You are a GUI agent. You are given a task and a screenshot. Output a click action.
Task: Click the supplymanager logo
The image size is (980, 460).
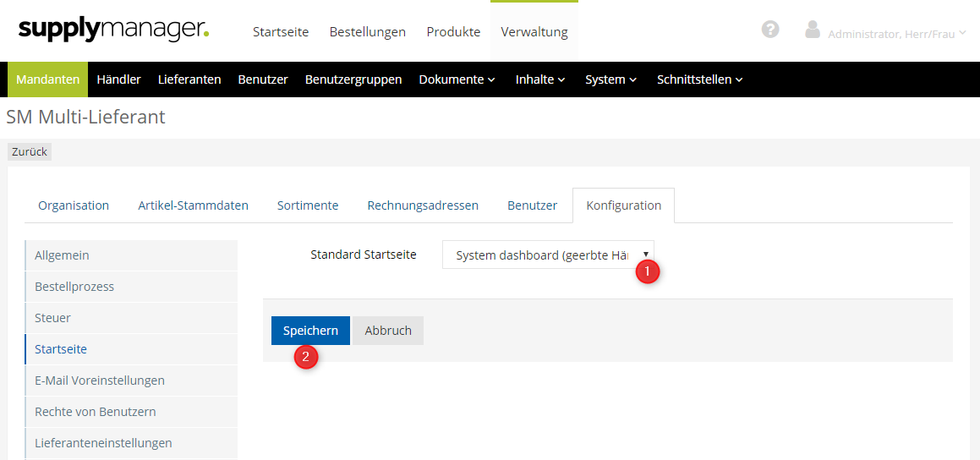tap(113, 30)
